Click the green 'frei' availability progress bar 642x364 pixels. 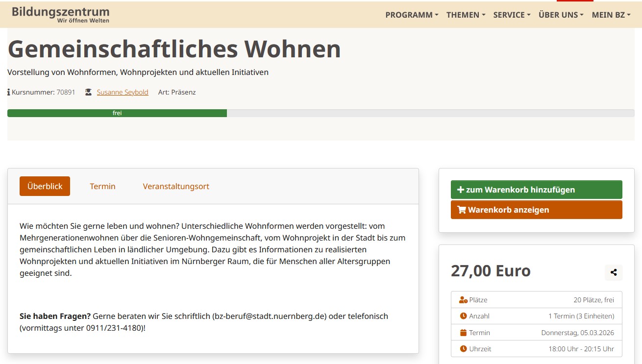(117, 113)
